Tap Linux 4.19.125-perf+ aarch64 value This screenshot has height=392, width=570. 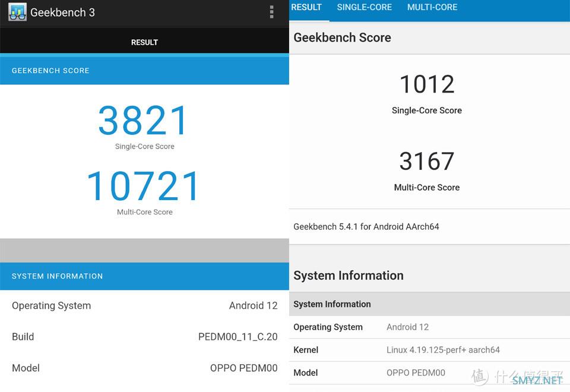click(443, 350)
